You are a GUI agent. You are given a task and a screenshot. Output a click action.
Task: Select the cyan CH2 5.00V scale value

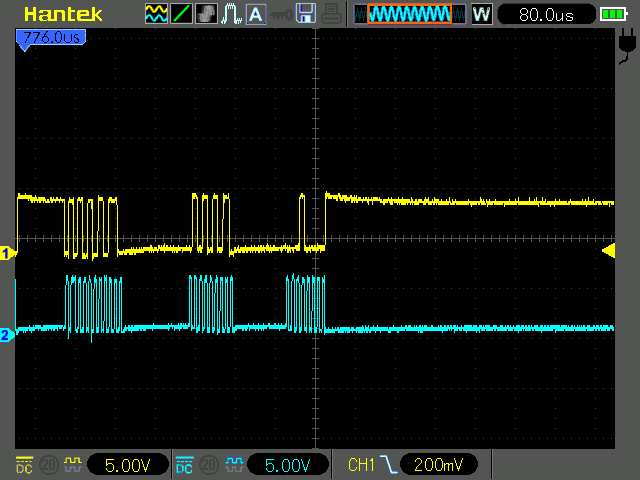pyautogui.click(x=288, y=465)
